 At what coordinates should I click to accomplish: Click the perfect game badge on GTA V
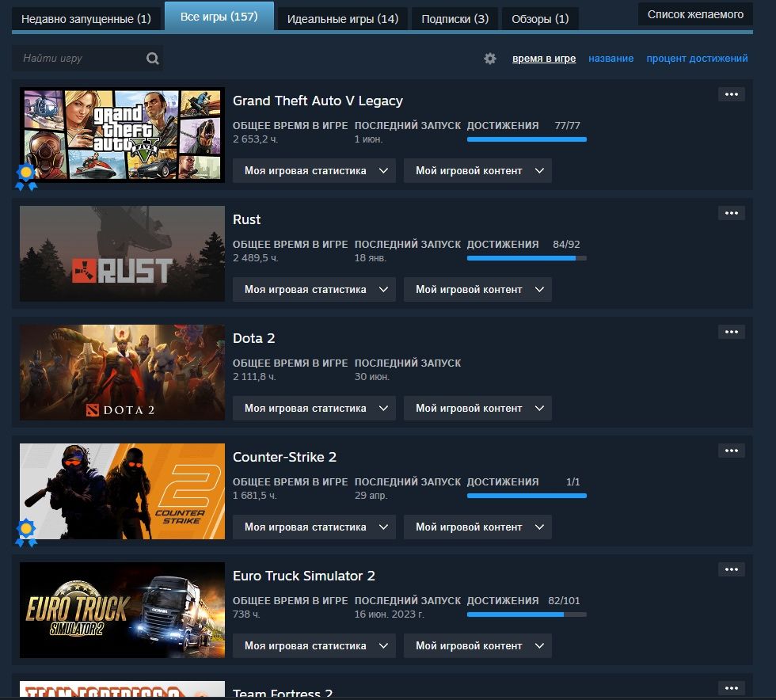[x=26, y=177]
